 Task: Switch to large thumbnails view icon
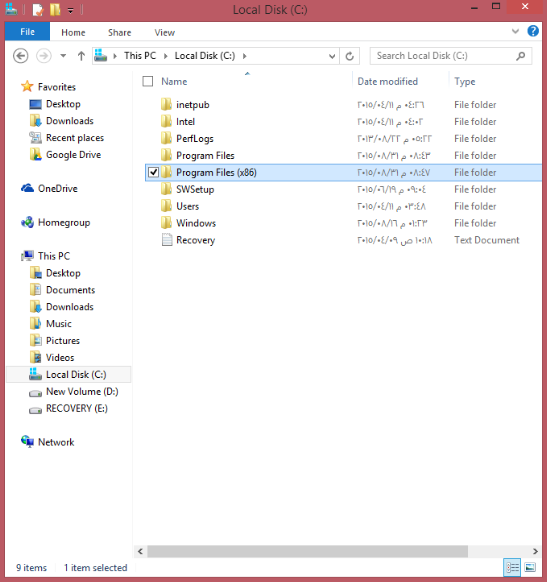(530, 567)
